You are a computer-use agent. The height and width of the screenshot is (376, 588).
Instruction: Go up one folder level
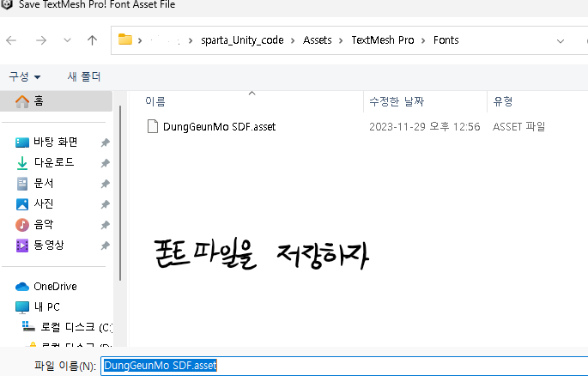(92, 40)
